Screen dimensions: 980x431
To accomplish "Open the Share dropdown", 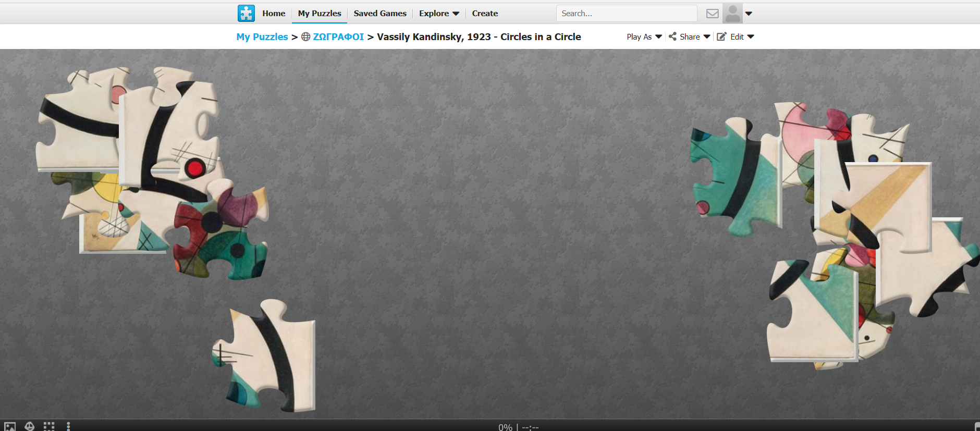I will click(x=695, y=36).
